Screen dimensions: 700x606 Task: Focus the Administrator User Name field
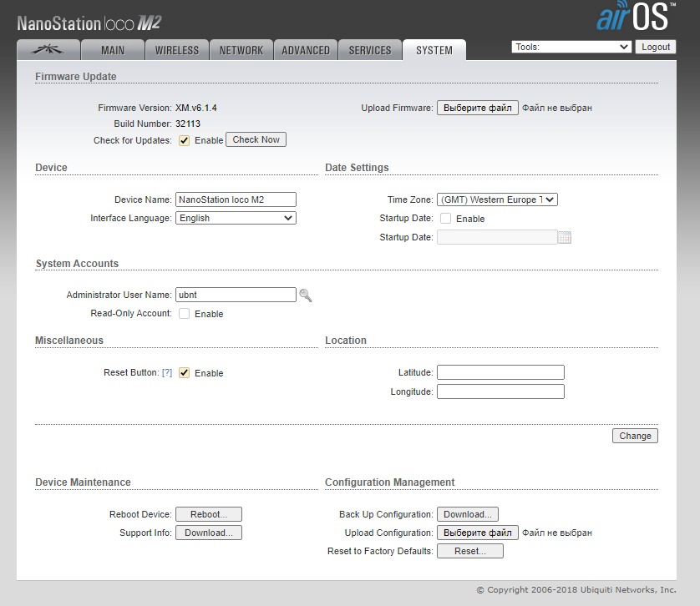pyautogui.click(x=236, y=295)
